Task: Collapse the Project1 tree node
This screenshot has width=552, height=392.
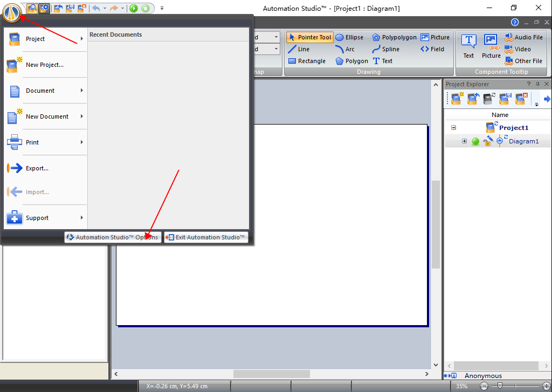Action: [x=454, y=127]
